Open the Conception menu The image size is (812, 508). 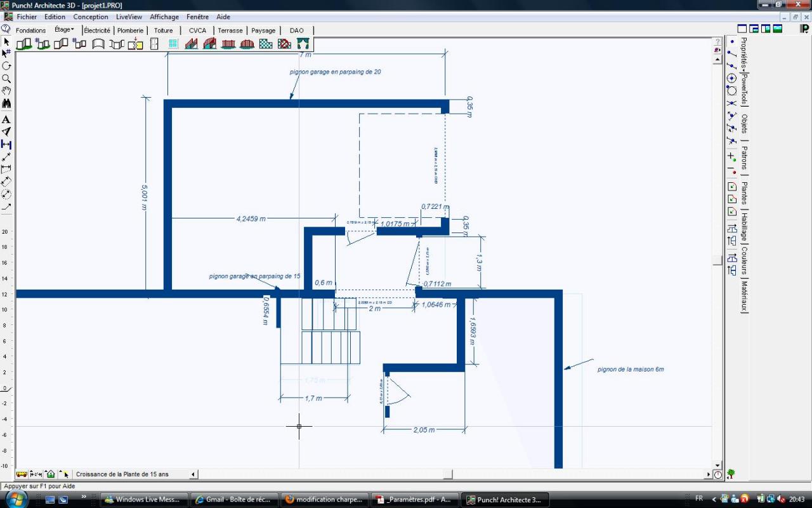click(x=91, y=17)
